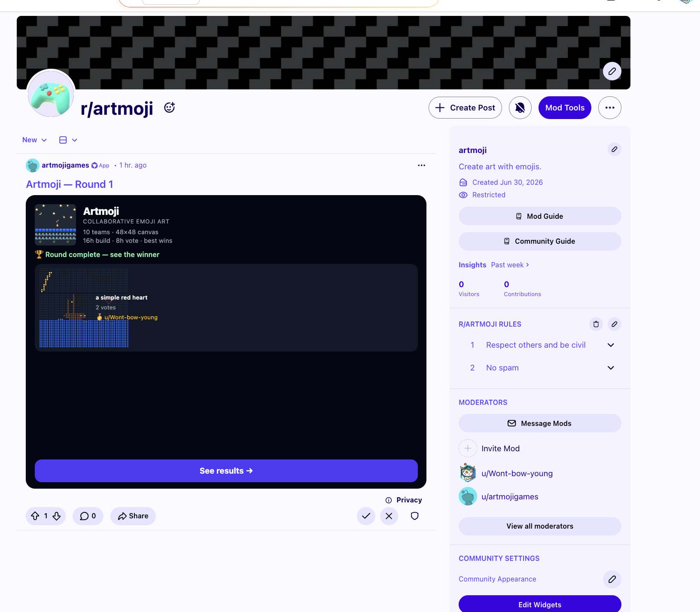Image resolution: width=700 pixels, height=612 pixels.
Task: Click See results button
Action: tap(226, 471)
